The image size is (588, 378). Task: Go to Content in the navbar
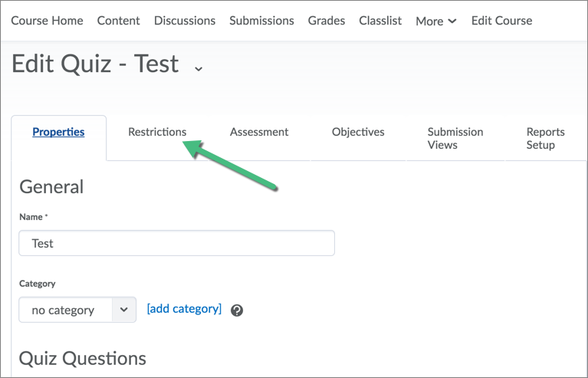coord(119,21)
